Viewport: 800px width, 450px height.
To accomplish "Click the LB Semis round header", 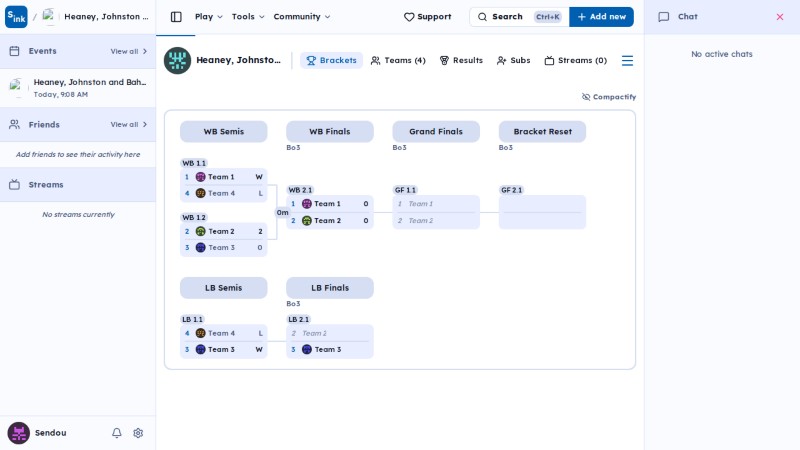I will click(x=223, y=288).
